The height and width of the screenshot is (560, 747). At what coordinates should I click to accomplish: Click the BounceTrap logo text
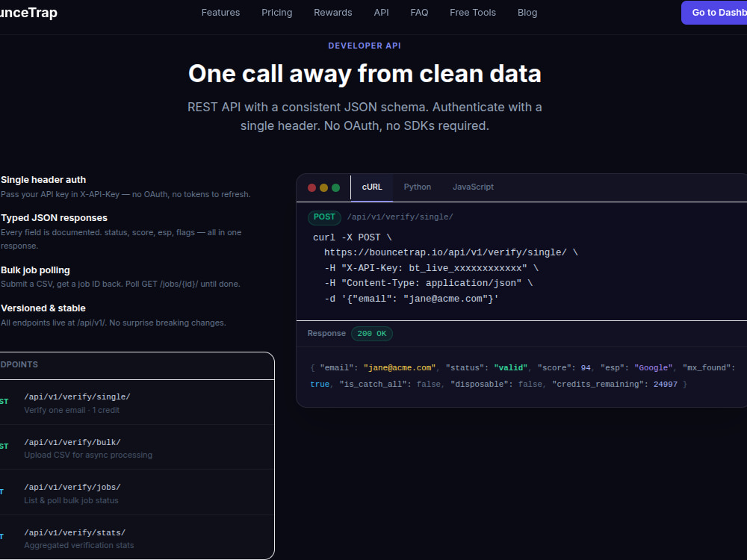click(28, 13)
